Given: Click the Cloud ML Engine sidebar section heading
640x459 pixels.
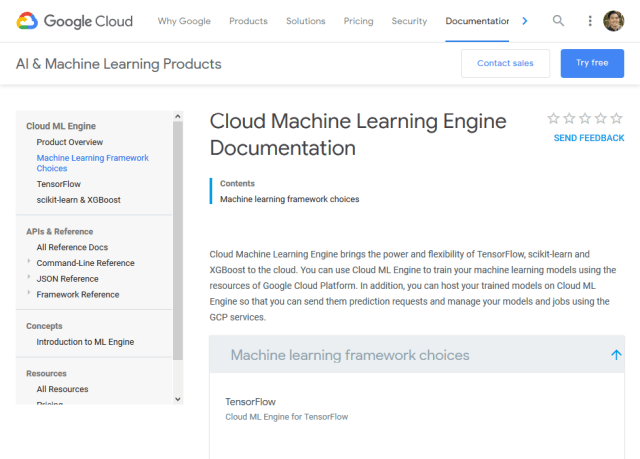Looking at the screenshot, I should click(x=61, y=126).
